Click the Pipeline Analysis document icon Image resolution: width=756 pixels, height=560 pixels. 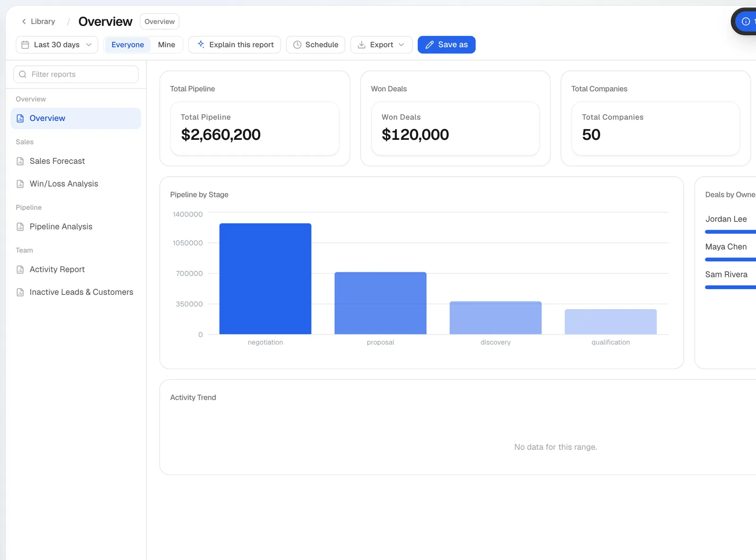[x=20, y=227]
